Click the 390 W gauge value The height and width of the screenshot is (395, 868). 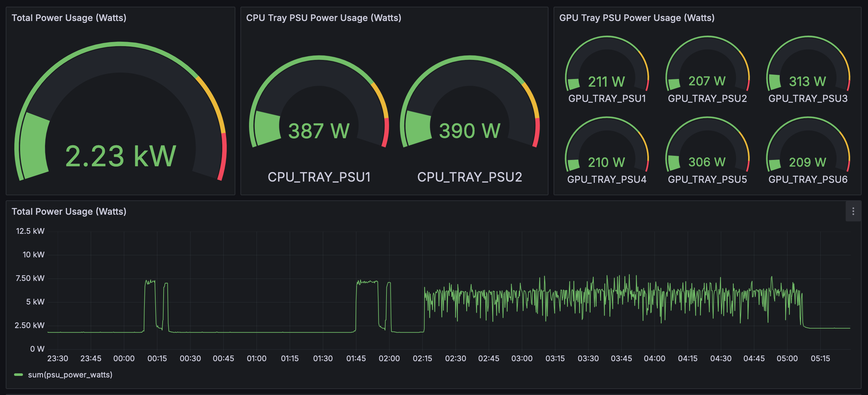click(x=469, y=131)
